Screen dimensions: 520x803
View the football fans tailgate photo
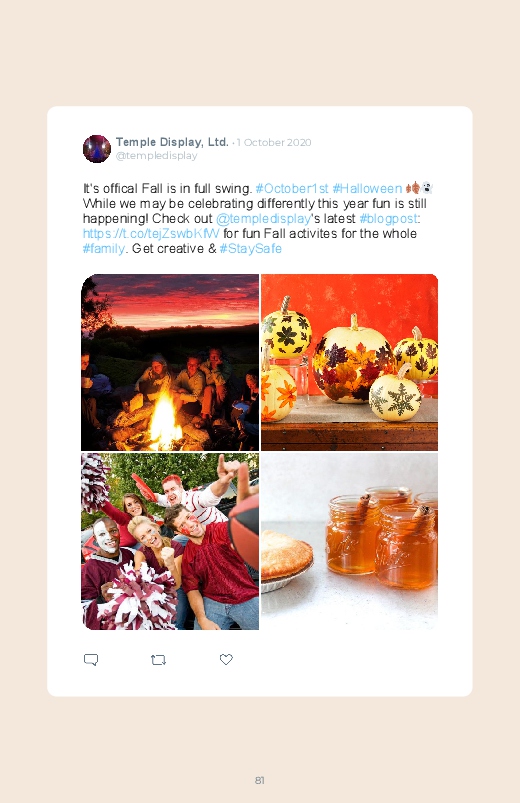[x=170, y=541]
